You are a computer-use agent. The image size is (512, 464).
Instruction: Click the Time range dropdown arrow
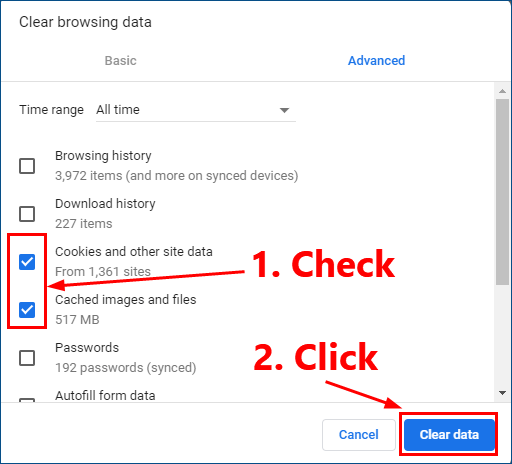coord(284,110)
